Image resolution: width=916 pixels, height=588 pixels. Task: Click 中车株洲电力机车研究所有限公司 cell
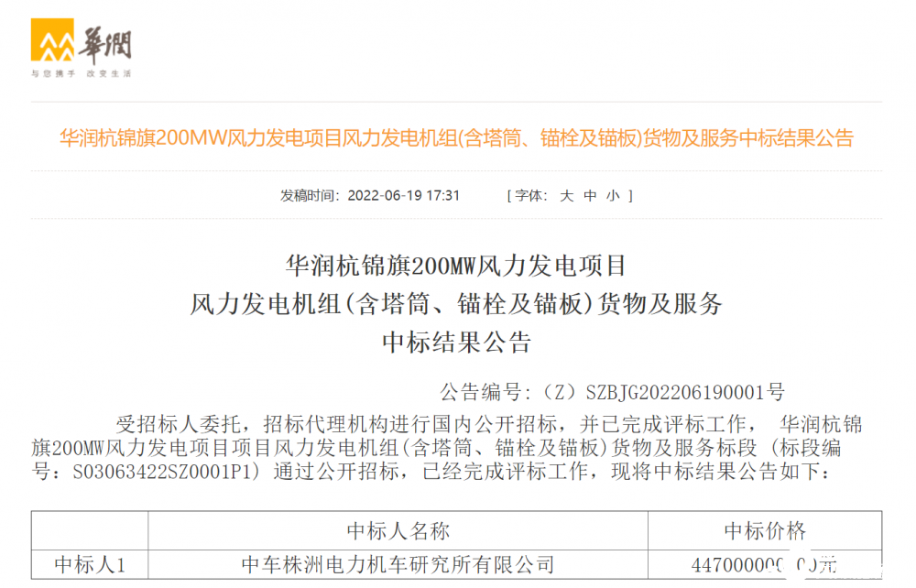tap(398, 564)
